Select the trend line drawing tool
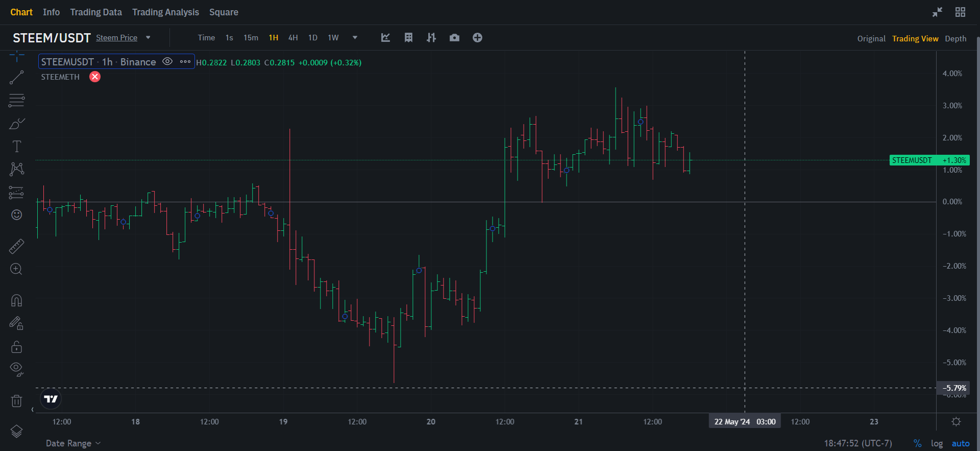 click(x=16, y=78)
